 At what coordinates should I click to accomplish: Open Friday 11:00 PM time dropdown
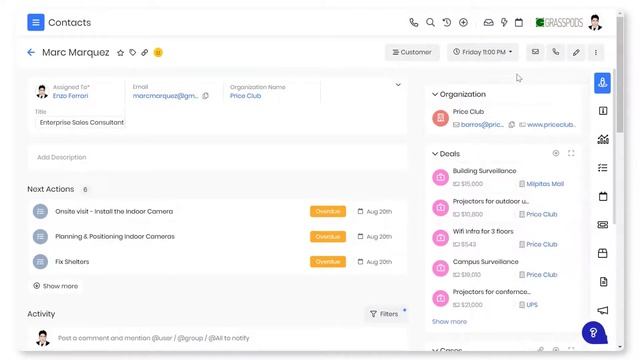[x=482, y=52]
